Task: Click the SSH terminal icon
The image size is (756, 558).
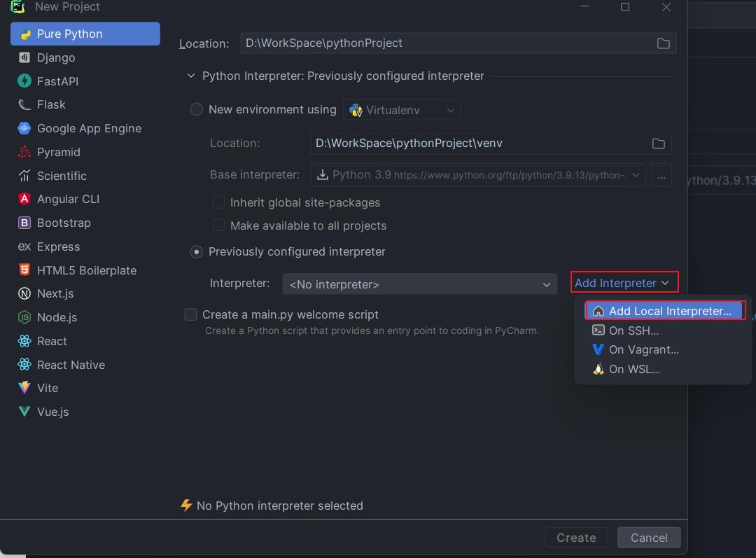Action: [598, 330]
